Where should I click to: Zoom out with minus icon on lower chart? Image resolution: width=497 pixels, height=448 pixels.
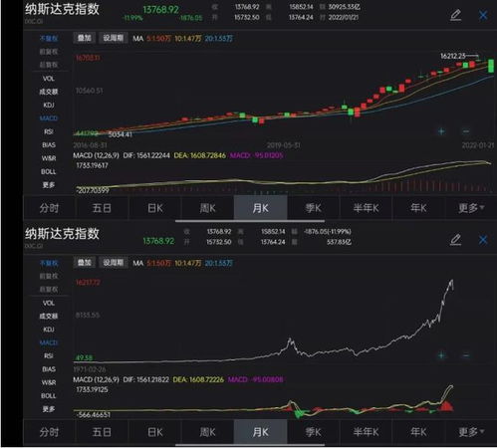pos(466,355)
